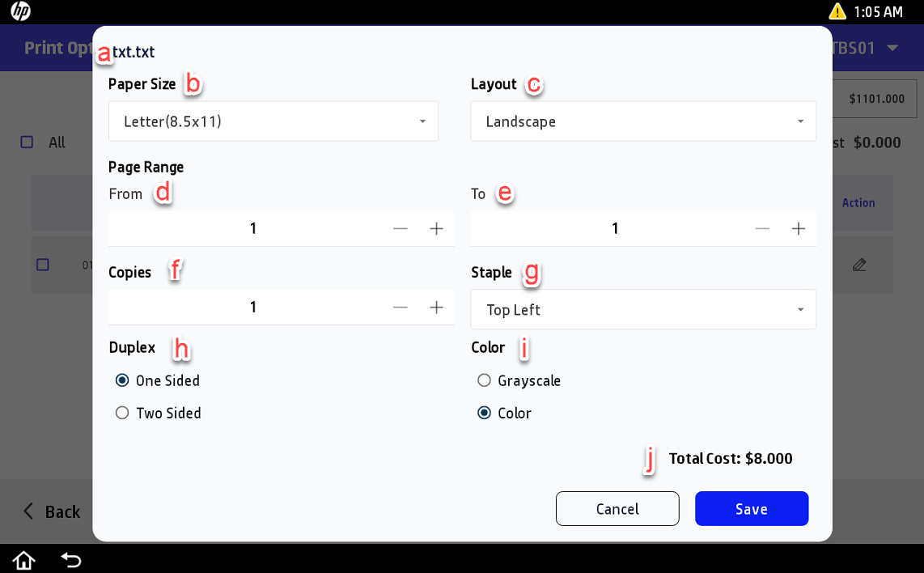Tap the Home icon in bottom bar
The width and height of the screenshot is (924, 573).
pyautogui.click(x=23, y=559)
